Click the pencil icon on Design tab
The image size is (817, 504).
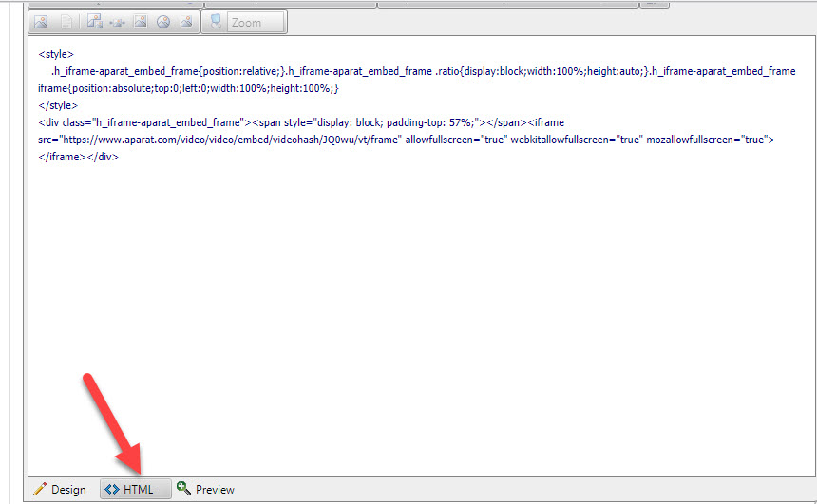coord(39,490)
